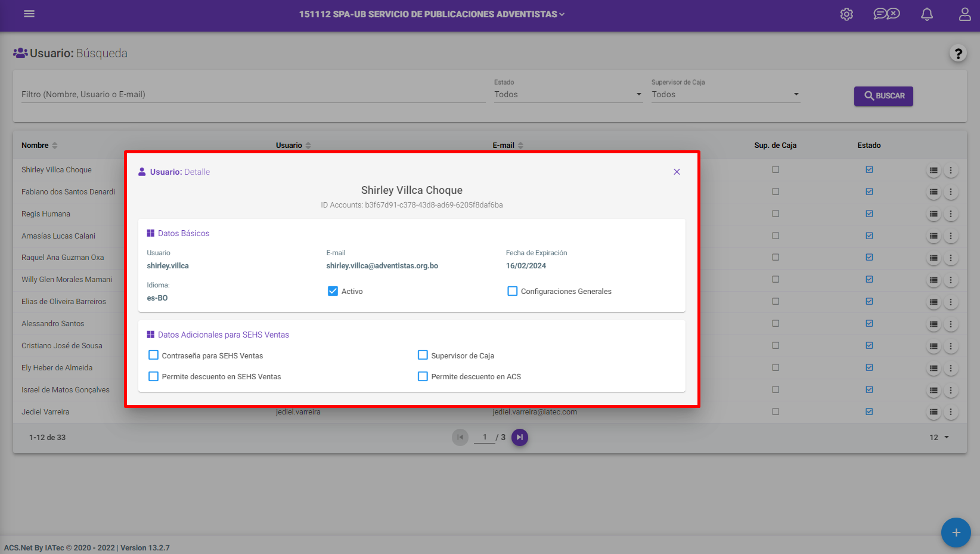Image resolution: width=980 pixels, height=554 pixels.
Task: Open more options for Cristiano José de Sousa
Action: coord(951,346)
